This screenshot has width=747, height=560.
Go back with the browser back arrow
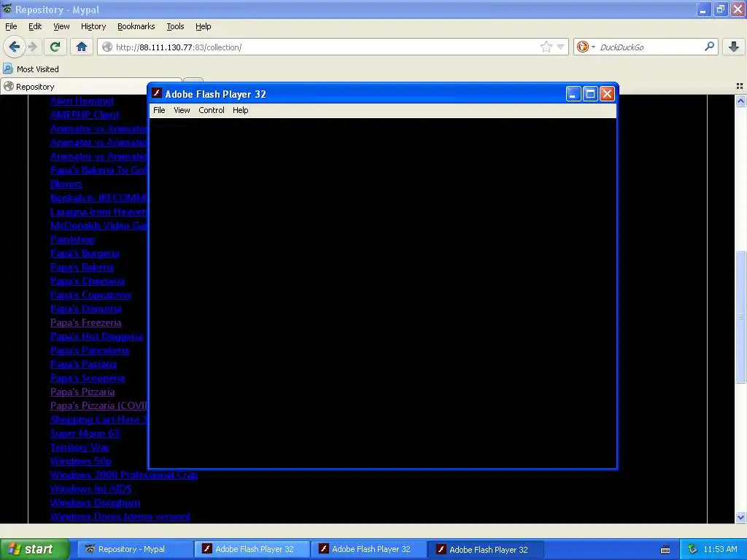pos(15,47)
